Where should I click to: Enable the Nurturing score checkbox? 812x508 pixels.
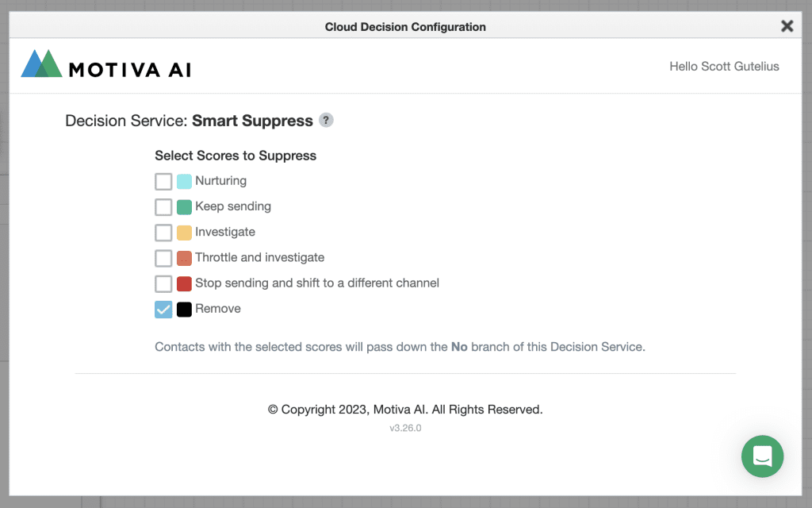click(x=163, y=181)
